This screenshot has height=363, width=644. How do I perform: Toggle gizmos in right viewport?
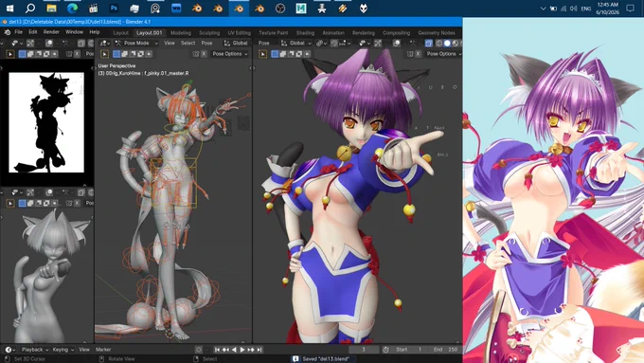pyautogui.click(x=378, y=43)
